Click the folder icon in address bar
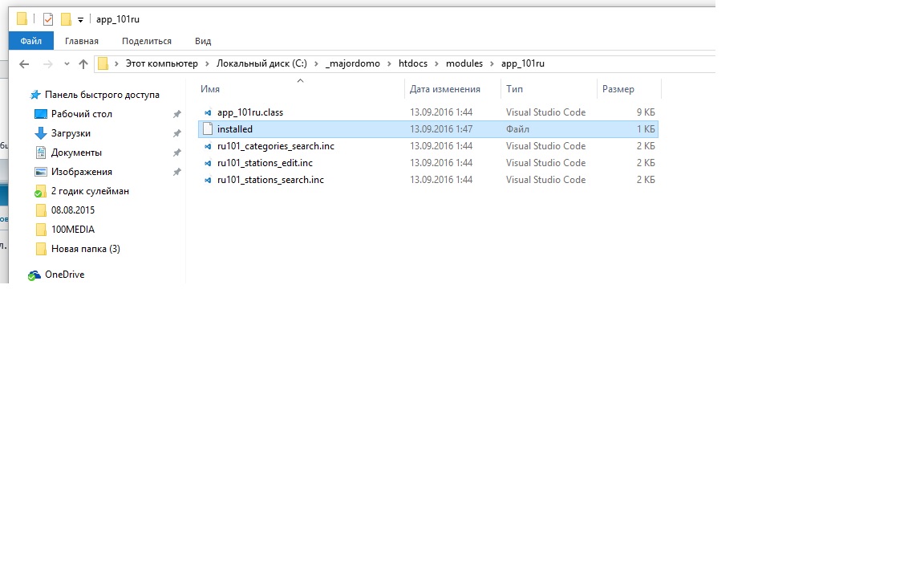 click(x=103, y=63)
